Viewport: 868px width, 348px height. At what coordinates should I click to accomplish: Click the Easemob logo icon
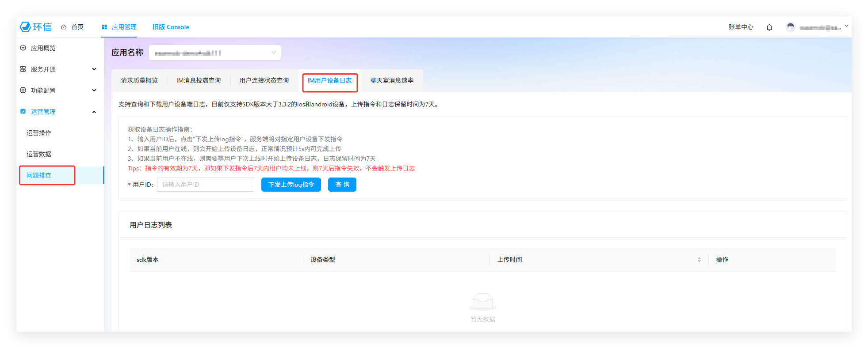tap(26, 27)
